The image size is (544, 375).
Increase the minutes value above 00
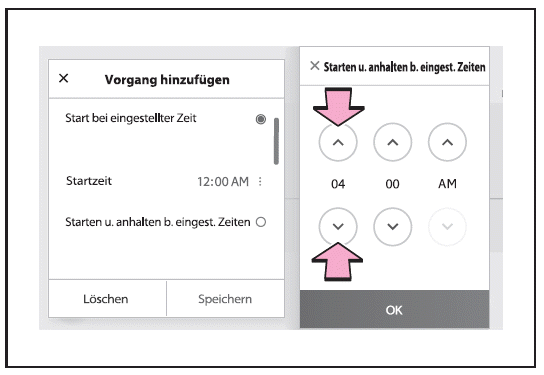tap(393, 142)
